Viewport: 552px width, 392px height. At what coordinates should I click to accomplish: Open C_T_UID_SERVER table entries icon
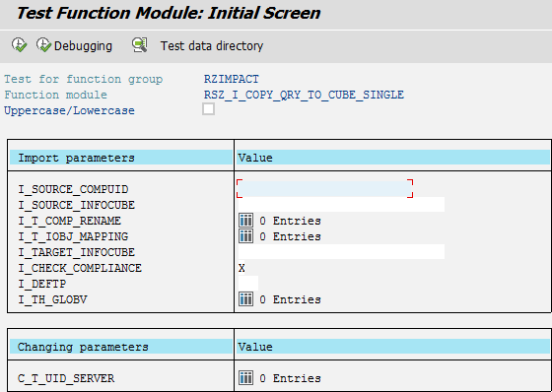[245, 378]
